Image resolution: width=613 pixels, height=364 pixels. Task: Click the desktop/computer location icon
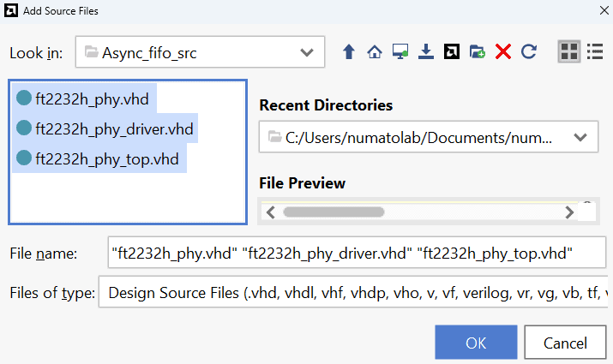click(x=400, y=52)
